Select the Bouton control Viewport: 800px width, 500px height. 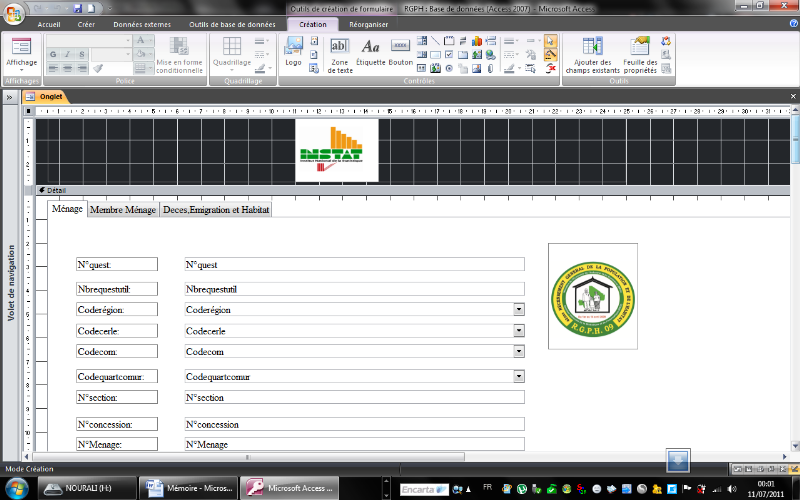pyautogui.click(x=401, y=52)
